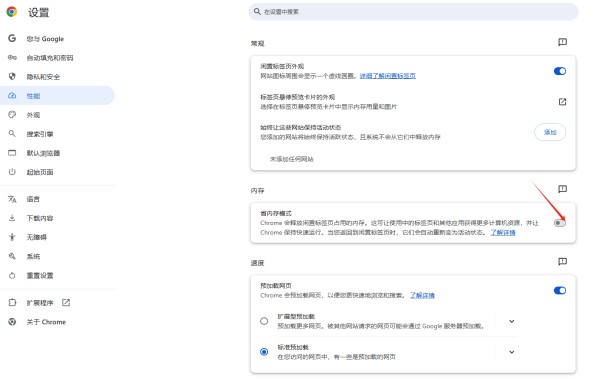Click the 未添加任何网站 placeholder text
Image resolution: width=600 pixels, height=385 pixels.
tap(292, 159)
